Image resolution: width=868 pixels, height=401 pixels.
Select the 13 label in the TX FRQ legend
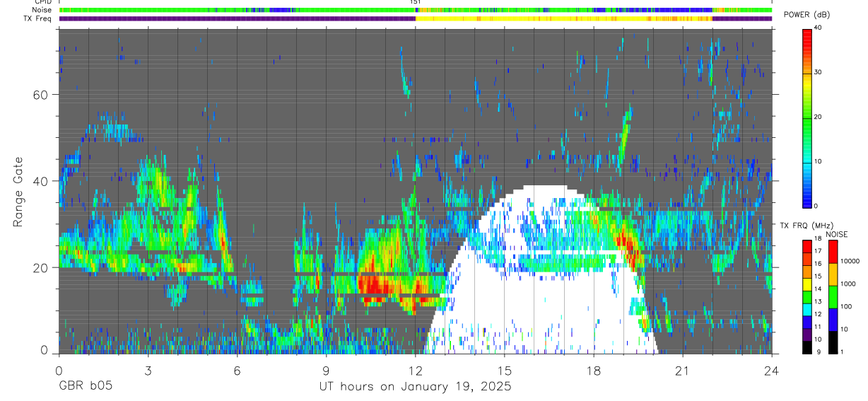(x=819, y=301)
